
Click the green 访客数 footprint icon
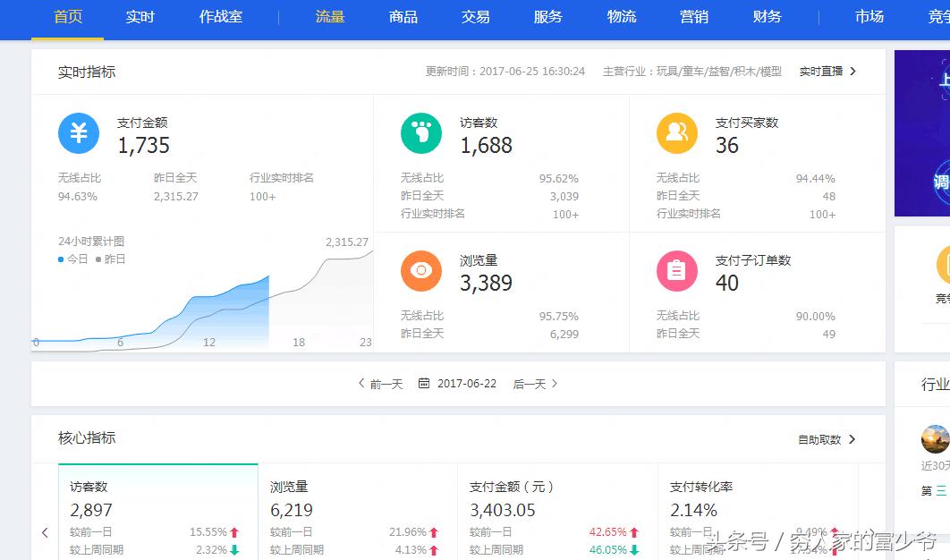click(420, 132)
